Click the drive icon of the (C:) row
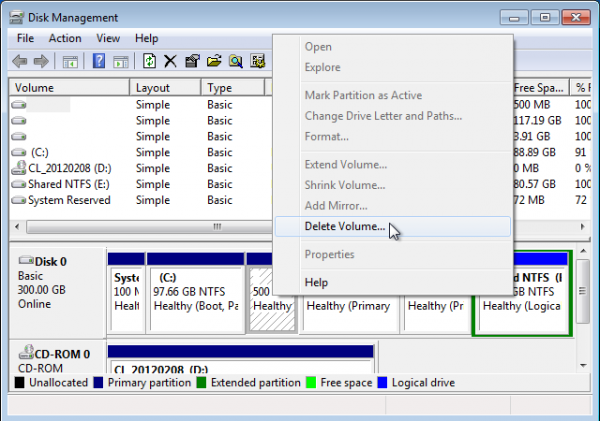The height and width of the screenshot is (421, 600). coord(19,153)
